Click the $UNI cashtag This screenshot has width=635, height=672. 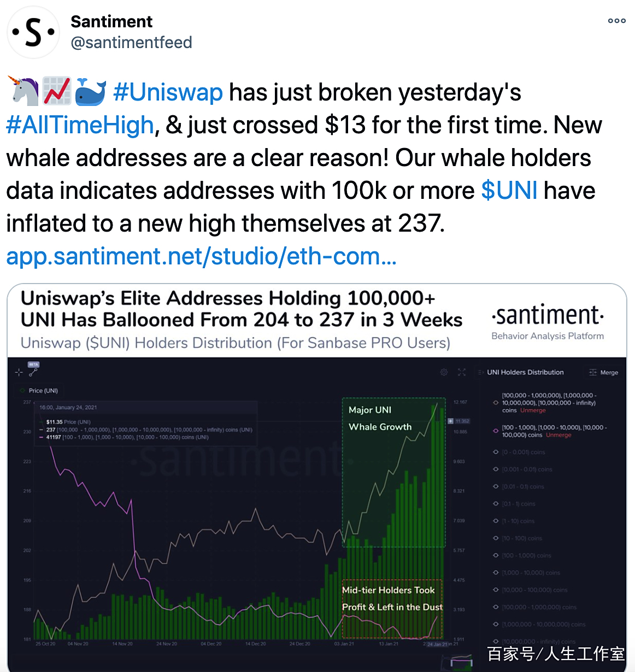tap(509, 191)
